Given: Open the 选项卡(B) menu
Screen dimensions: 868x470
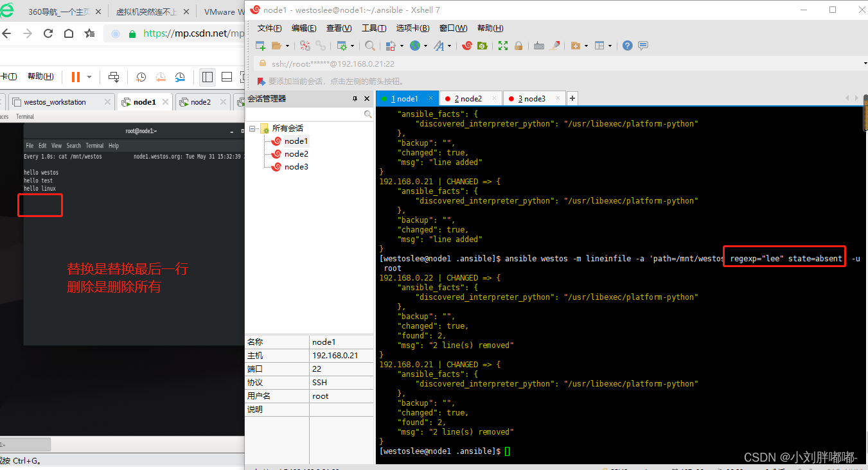Looking at the screenshot, I should [412, 28].
